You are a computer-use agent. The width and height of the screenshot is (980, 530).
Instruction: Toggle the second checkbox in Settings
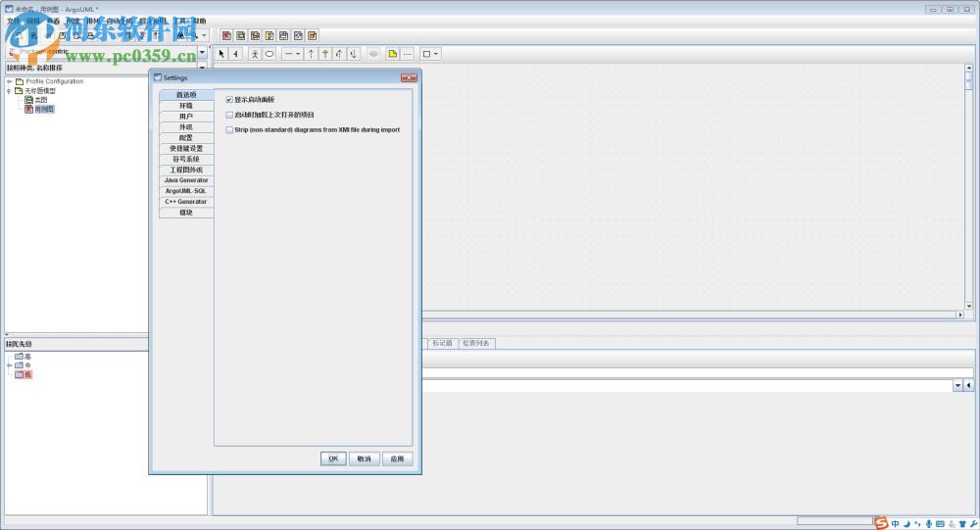pos(229,115)
